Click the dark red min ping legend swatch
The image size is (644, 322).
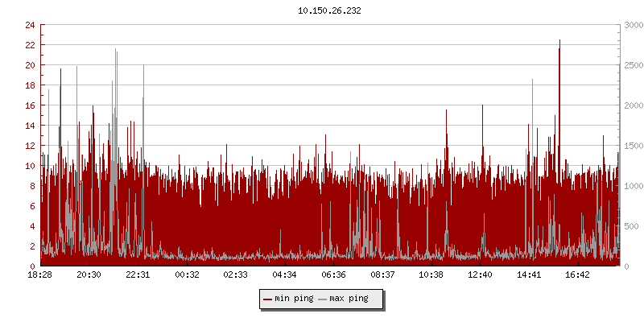(267, 299)
